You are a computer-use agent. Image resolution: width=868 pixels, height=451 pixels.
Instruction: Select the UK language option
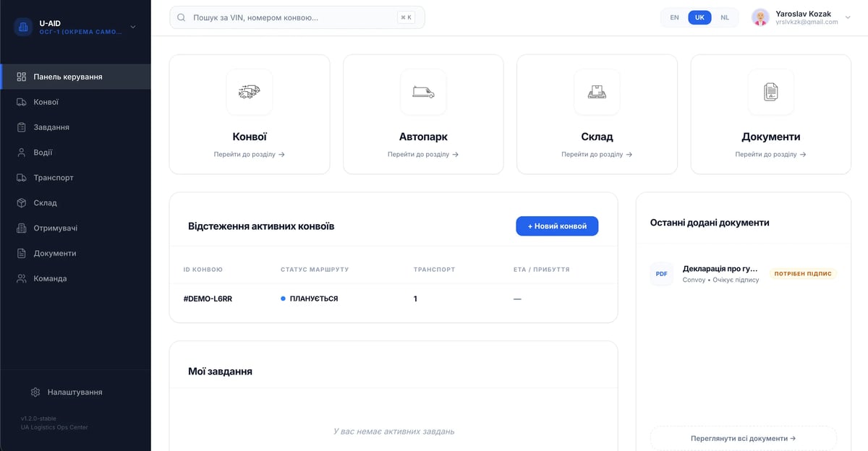click(699, 17)
